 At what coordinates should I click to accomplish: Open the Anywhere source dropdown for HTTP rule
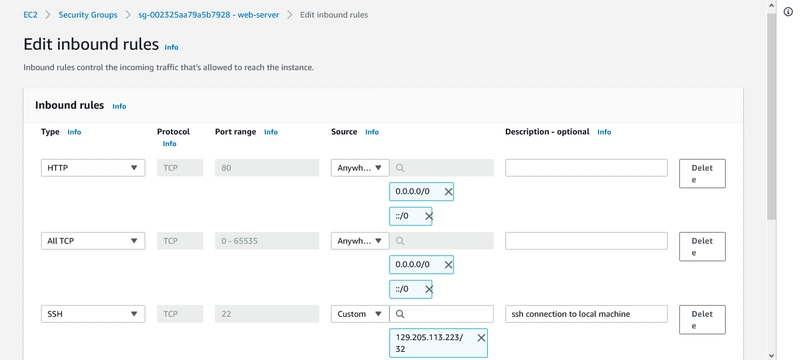point(360,168)
